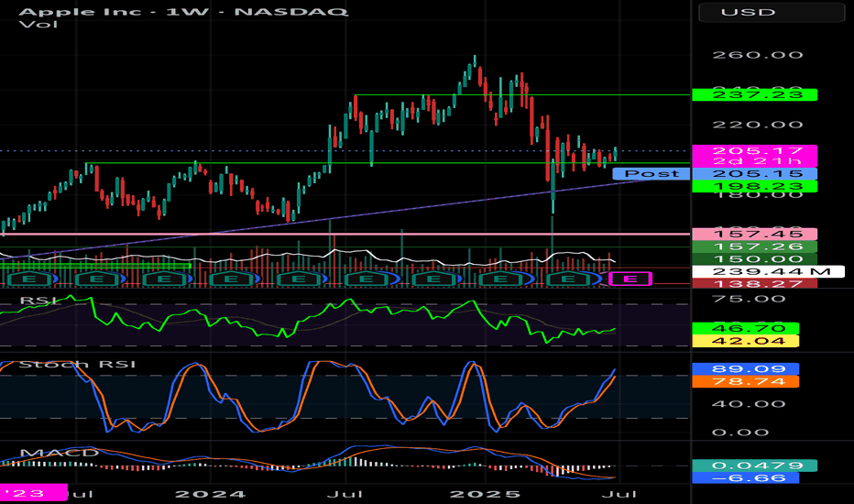Open the USD currency selector

[x=772, y=12]
